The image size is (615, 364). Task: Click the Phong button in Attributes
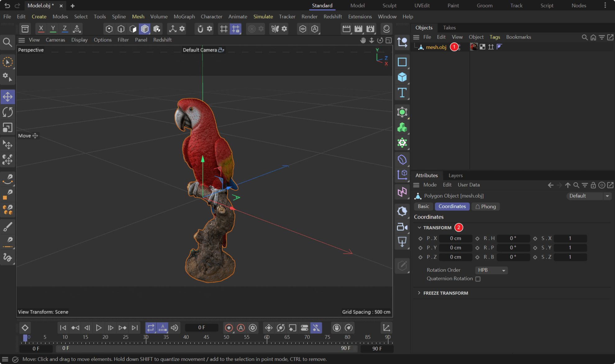pyautogui.click(x=485, y=206)
